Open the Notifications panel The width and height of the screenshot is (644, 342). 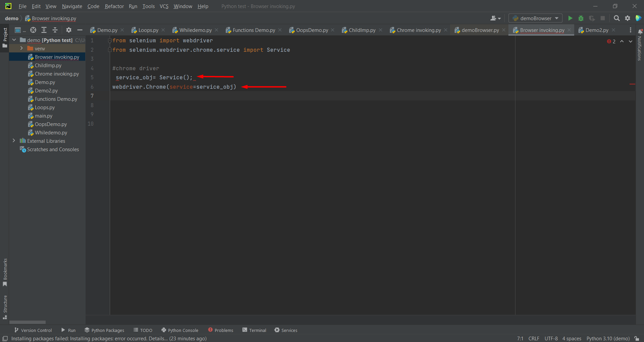(640, 45)
